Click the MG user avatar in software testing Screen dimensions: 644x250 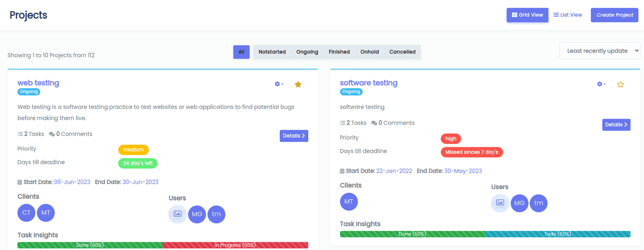pyautogui.click(x=519, y=203)
